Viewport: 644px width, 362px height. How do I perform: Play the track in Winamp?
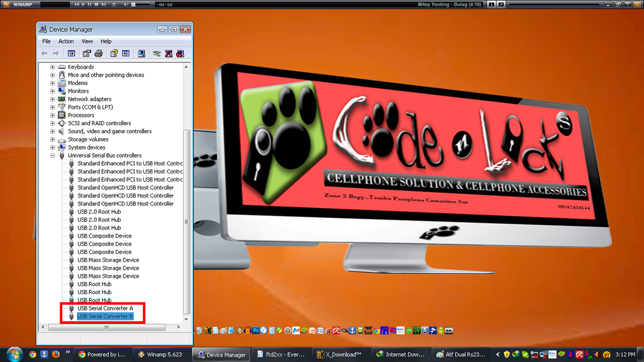(x=83, y=4)
